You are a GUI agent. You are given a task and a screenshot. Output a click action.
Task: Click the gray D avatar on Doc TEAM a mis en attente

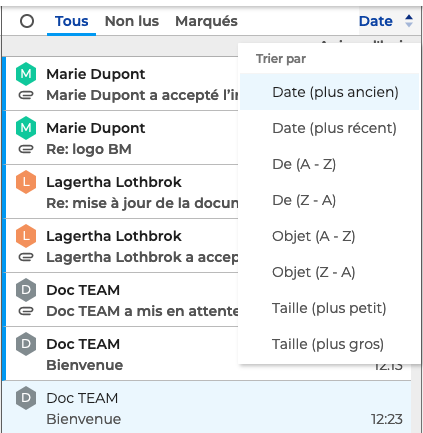click(26, 290)
